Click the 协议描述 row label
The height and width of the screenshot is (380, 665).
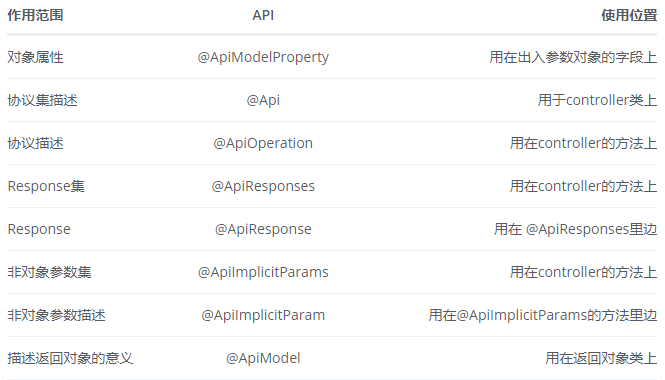tap(35, 143)
